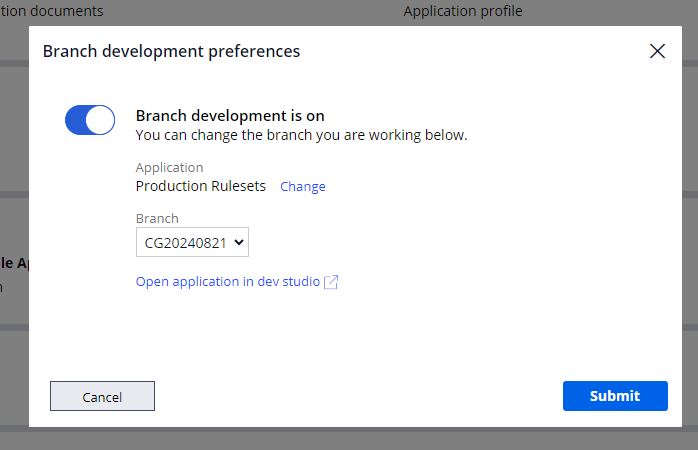Click the external-link icon after dev studio
Viewport: 698px width, 450px height.
pyautogui.click(x=331, y=282)
